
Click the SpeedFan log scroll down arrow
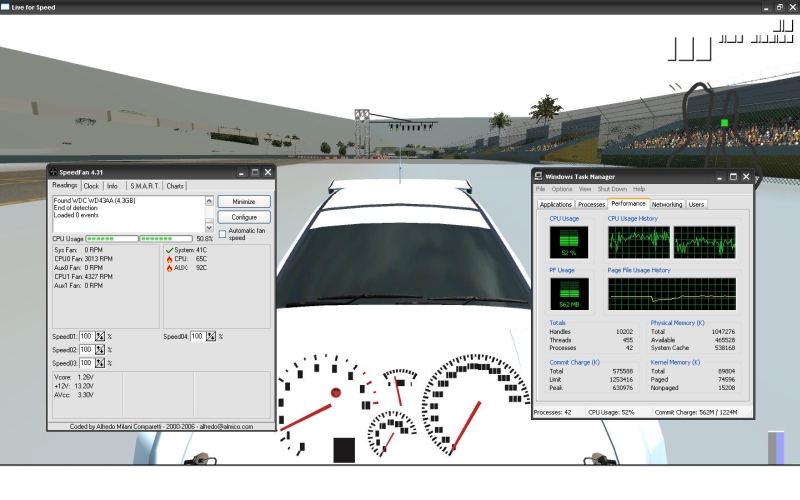pyautogui.click(x=209, y=227)
